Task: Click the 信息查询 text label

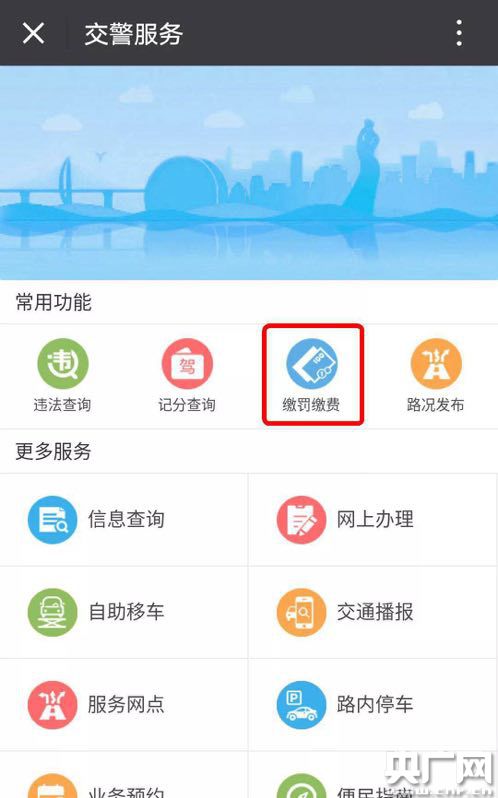Action: (x=126, y=520)
